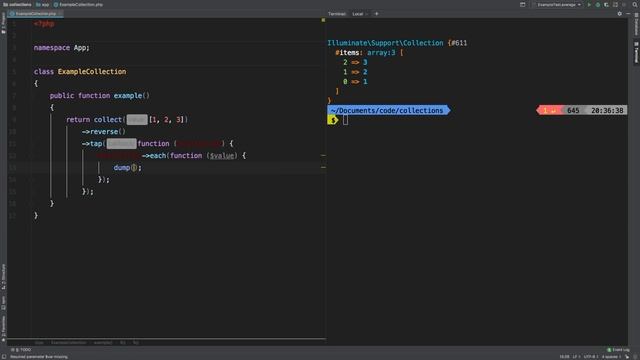Click the yellow inspection marker above editor scrollbar
This screenshot has width=640, height=360.
pos(323,20)
